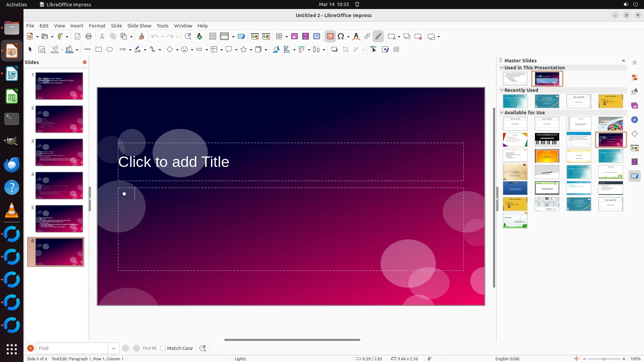Viewport: 644px width, 362px height.
Task: Collapse the Recently Used section
Action: (502, 90)
